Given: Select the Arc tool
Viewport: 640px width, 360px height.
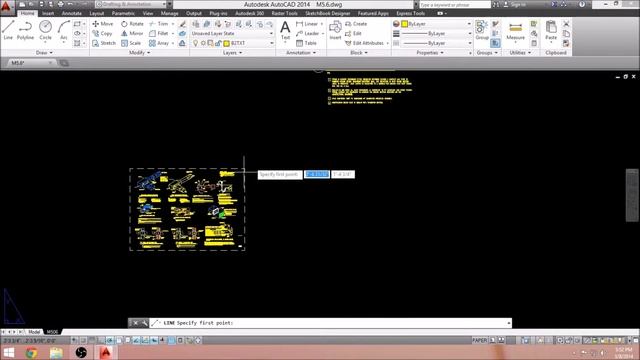Looking at the screenshot, I should (x=64, y=30).
